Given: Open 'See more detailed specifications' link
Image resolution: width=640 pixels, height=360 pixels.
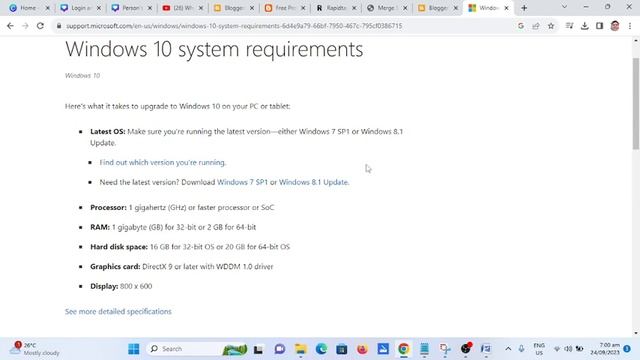Looking at the screenshot, I should pyautogui.click(x=118, y=311).
